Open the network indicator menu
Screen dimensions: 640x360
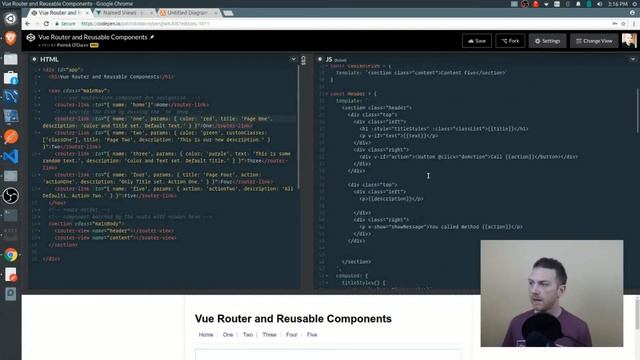coord(546,4)
